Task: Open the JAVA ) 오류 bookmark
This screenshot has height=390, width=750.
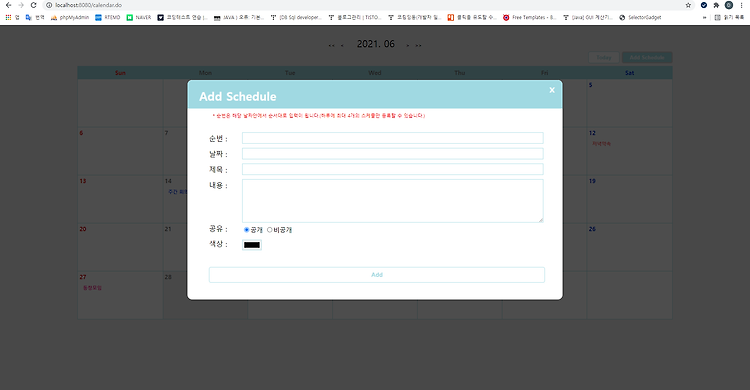Action: point(239,17)
